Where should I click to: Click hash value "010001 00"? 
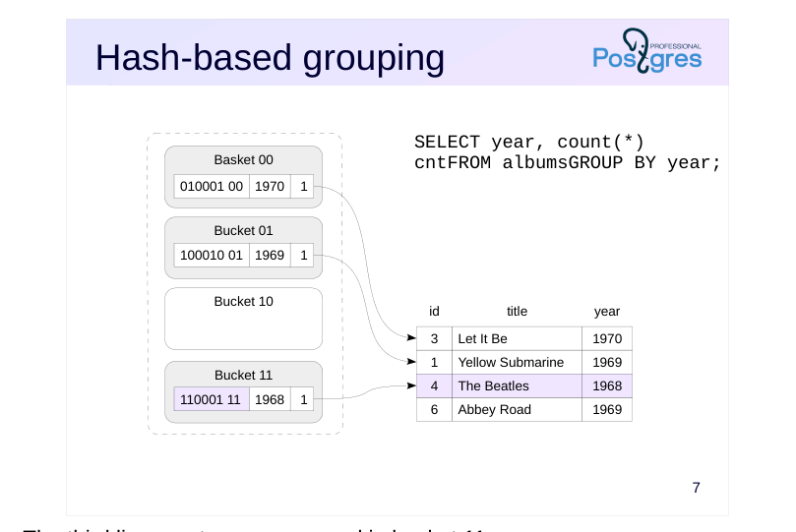pos(212,186)
